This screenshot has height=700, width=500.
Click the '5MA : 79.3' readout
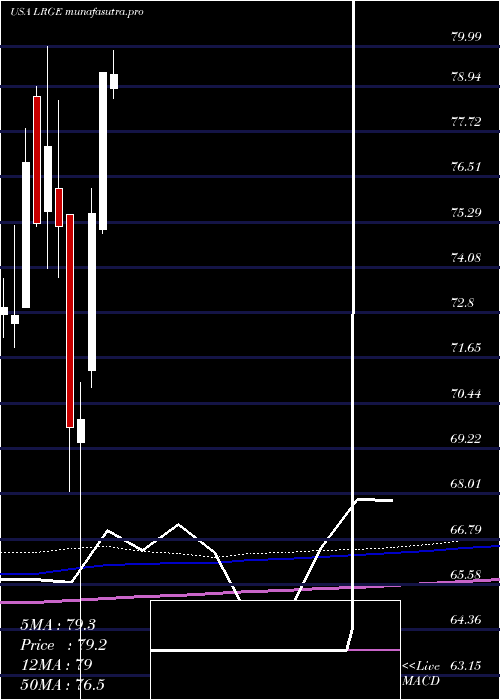[58, 625]
